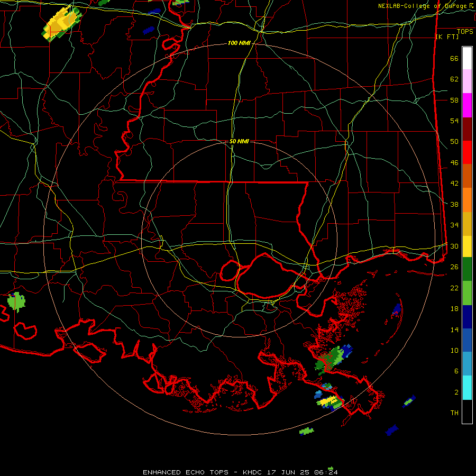
Task: Click the "62" legend value
Action: 454,79
